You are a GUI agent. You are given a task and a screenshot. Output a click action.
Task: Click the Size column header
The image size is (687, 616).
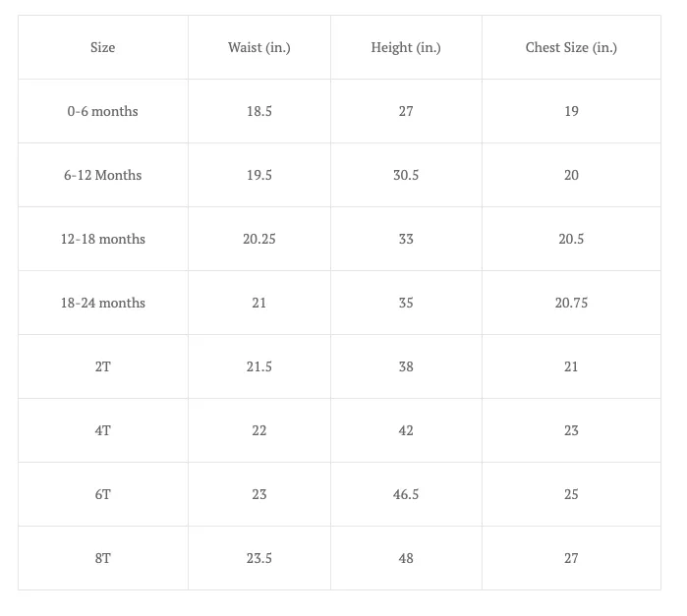click(x=103, y=47)
